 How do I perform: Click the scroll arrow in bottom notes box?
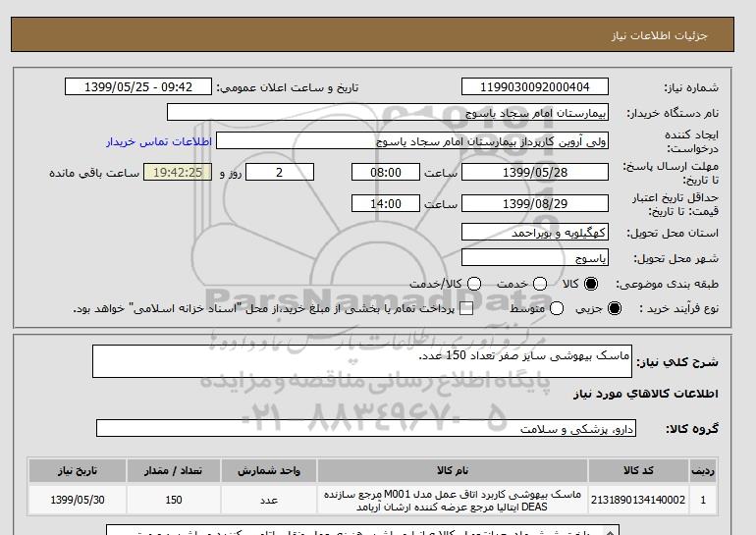[609, 531]
